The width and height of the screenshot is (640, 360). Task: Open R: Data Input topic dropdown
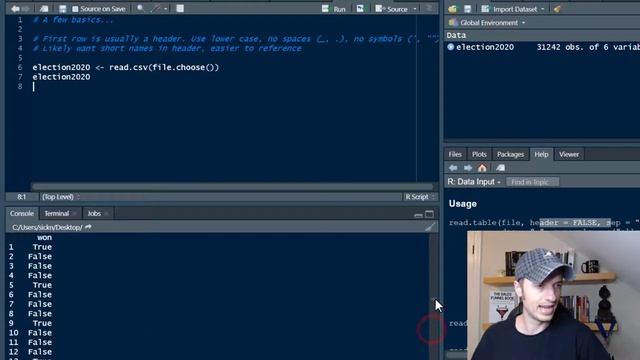click(474, 182)
